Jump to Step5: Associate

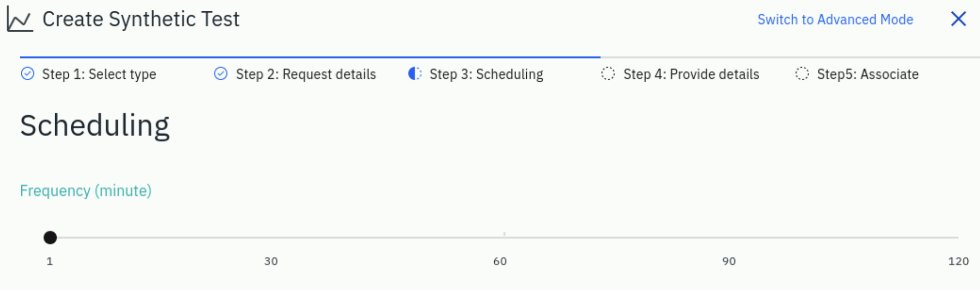click(x=868, y=74)
